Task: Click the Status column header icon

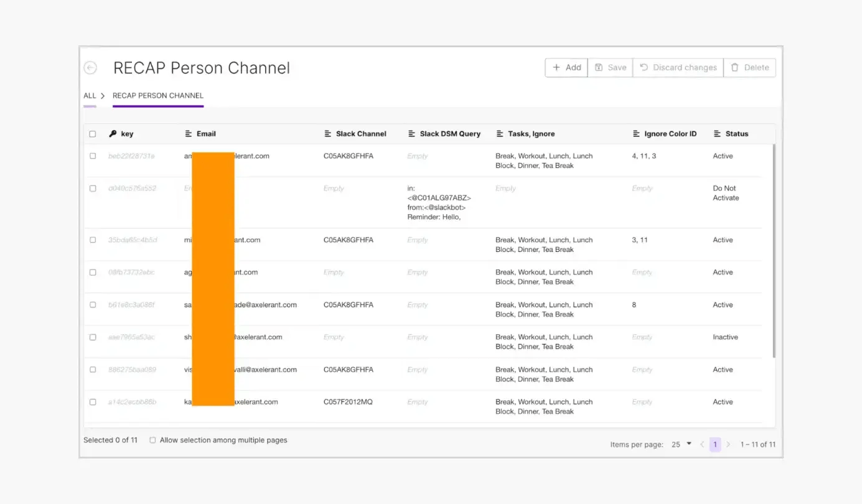Action: 717,134
